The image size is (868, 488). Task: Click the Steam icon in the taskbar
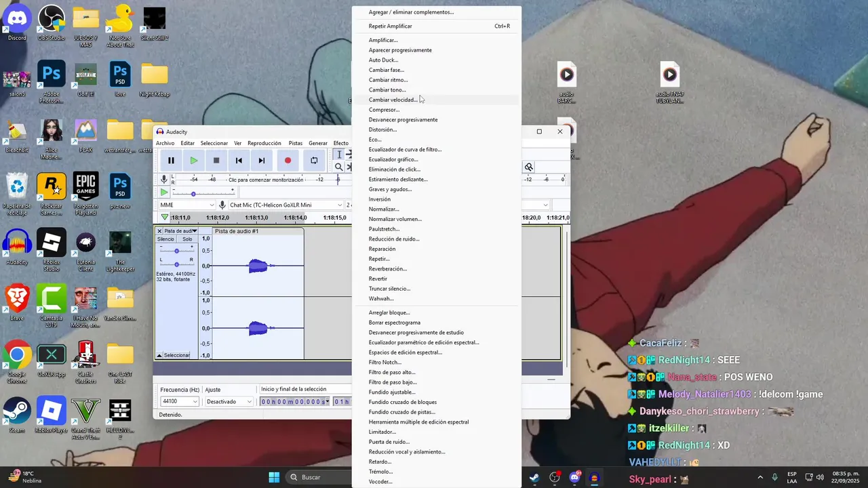(x=534, y=477)
